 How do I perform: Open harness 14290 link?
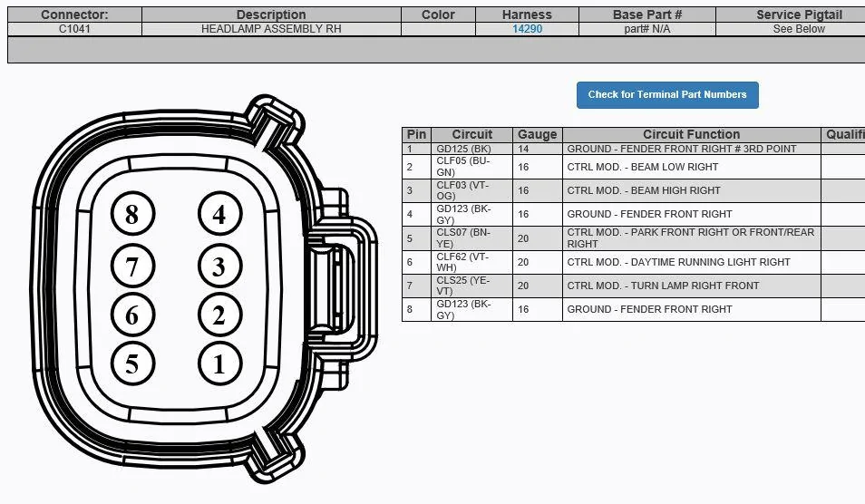tap(527, 29)
